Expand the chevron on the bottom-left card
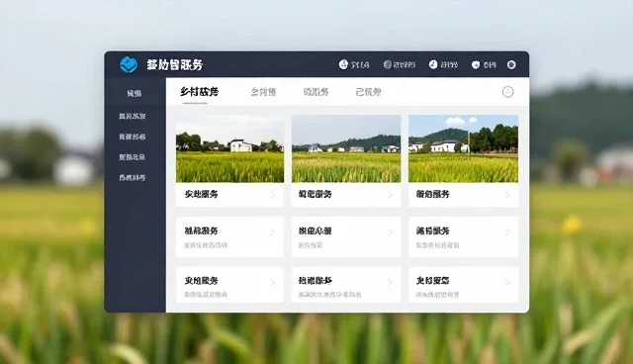Screen dimensions: 633x364 (x=273, y=282)
